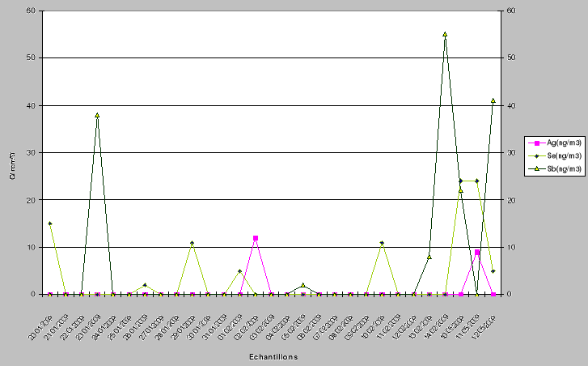The image size is (588, 366).
Task: Select the Sb peak point at 55
Action: click(x=445, y=34)
